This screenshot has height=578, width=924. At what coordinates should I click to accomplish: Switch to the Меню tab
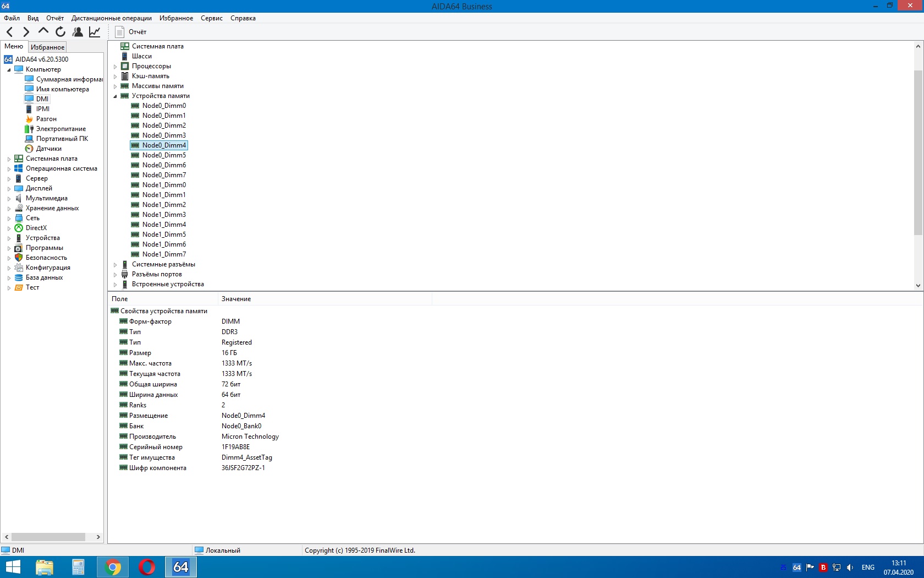[14, 46]
